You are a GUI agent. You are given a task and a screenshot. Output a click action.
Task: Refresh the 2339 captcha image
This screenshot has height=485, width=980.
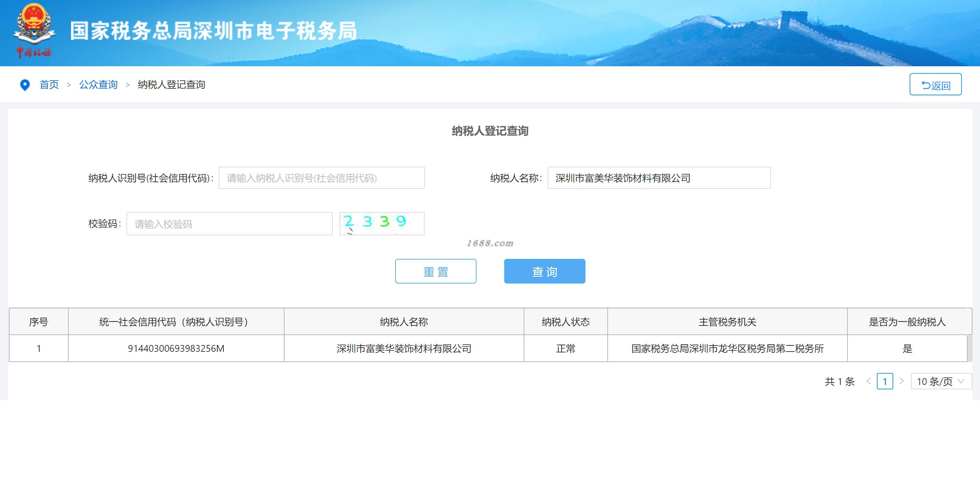coord(382,224)
